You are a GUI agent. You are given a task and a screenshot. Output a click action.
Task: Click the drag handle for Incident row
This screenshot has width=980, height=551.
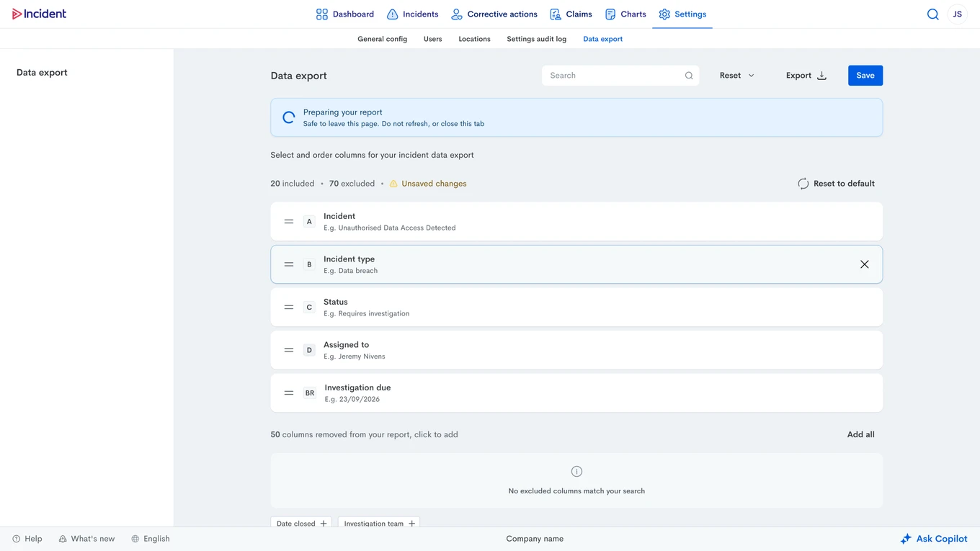[x=289, y=222]
